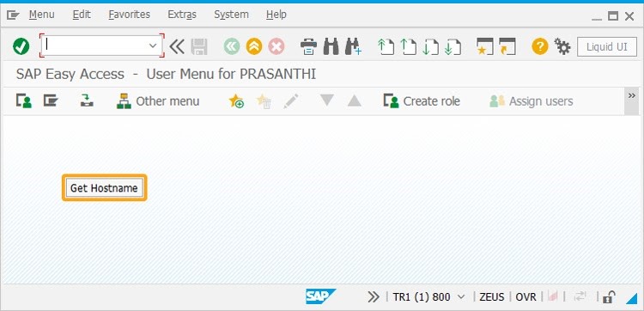Click the Liquid UI button
The height and width of the screenshot is (311, 644).
click(x=606, y=47)
